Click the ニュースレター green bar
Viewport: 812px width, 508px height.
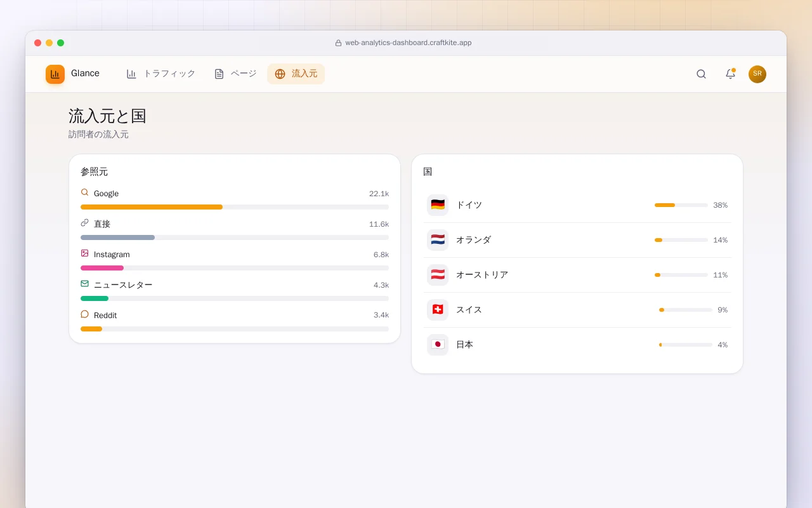click(235, 298)
